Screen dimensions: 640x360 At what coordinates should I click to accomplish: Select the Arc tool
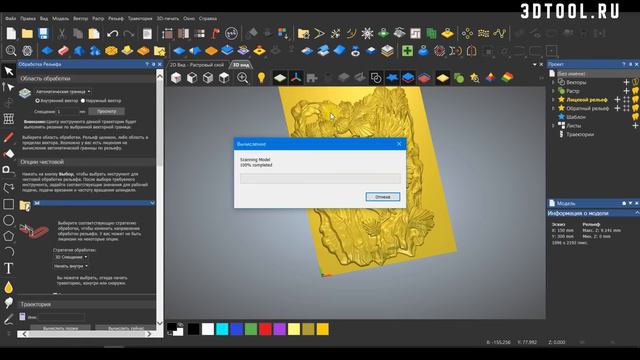(x=9, y=251)
